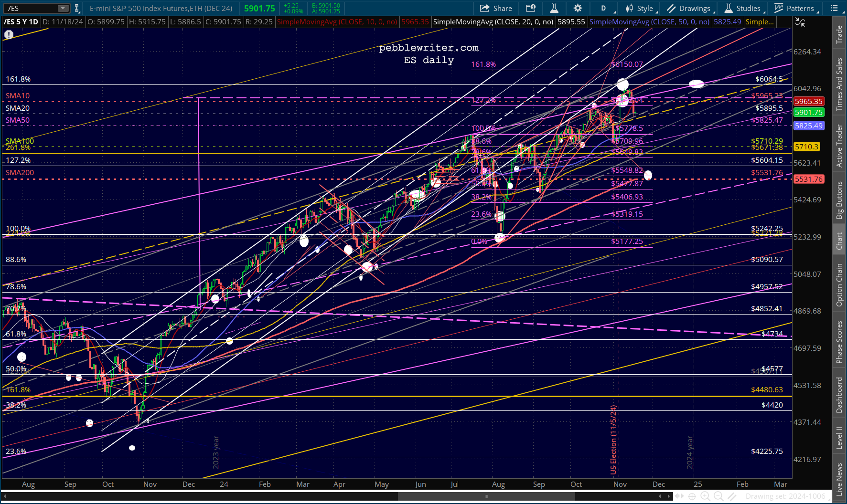Click the drawing tools slash icon at bottom

click(731, 496)
